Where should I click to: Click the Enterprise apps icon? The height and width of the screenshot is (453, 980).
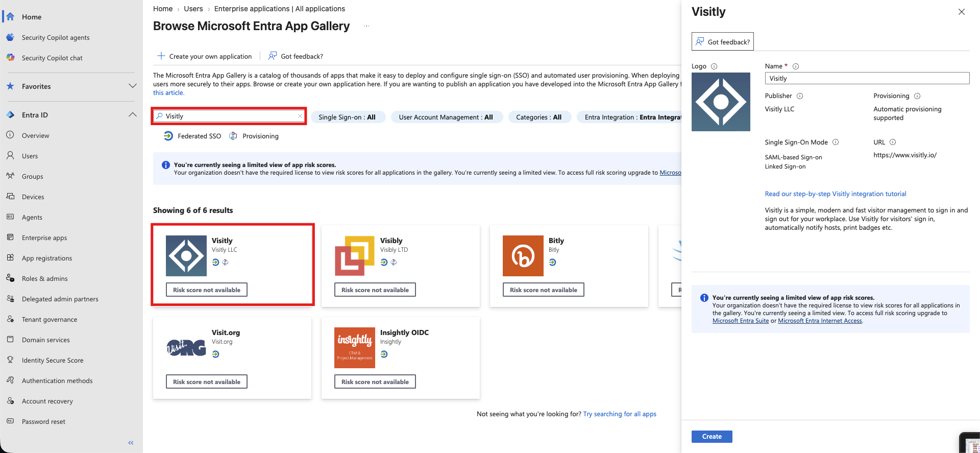coord(10,237)
